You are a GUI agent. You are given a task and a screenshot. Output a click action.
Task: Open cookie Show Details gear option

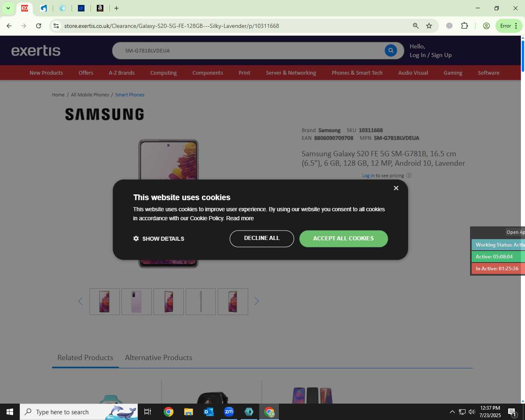pos(159,239)
